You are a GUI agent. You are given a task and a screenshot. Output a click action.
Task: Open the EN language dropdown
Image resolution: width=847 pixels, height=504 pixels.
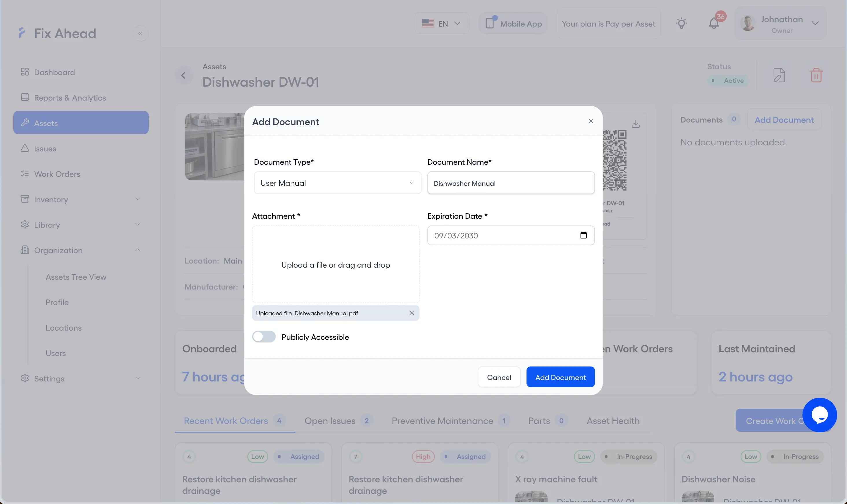tap(442, 23)
